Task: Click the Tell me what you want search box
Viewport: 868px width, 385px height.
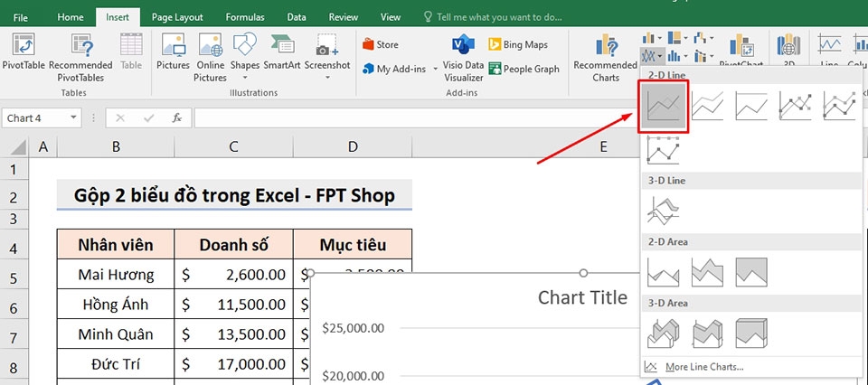Action: click(x=493, y=17)
